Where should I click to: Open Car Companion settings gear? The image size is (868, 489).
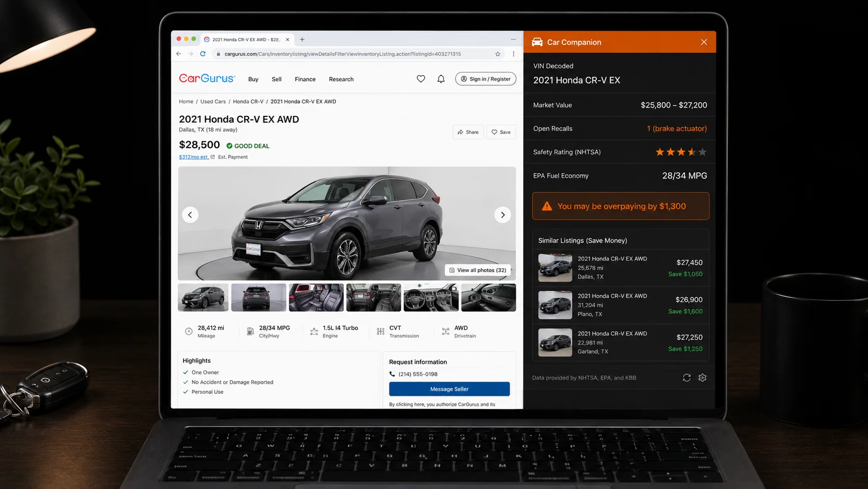click(702, 378)
